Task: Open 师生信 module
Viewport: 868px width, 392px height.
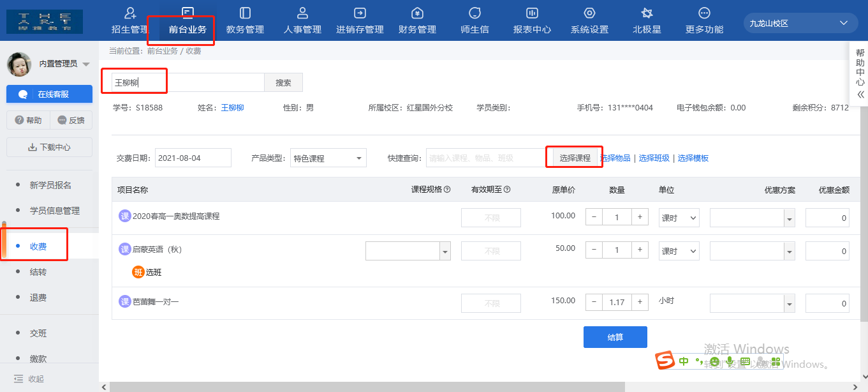Action: pos(474,21)
